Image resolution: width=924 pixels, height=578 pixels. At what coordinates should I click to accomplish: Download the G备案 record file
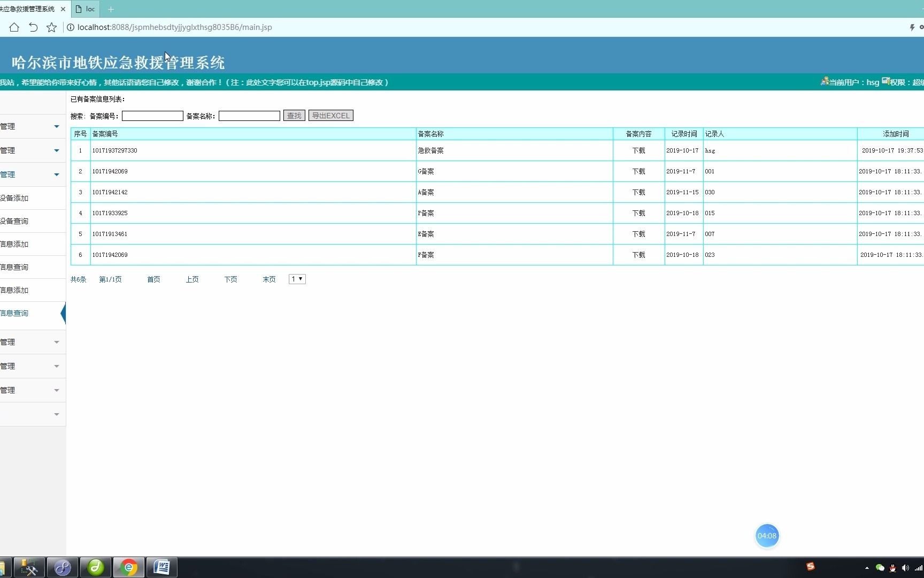pos(638,172)
